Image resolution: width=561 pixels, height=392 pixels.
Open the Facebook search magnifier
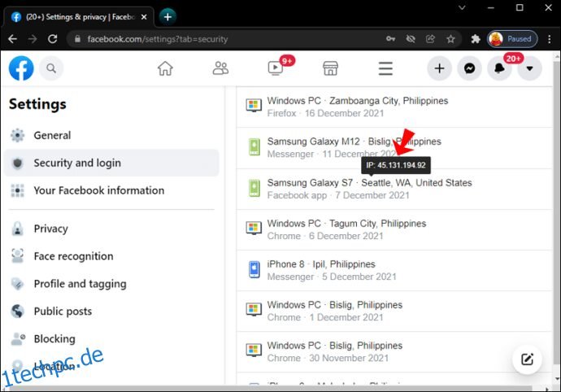tap(51, 68)
